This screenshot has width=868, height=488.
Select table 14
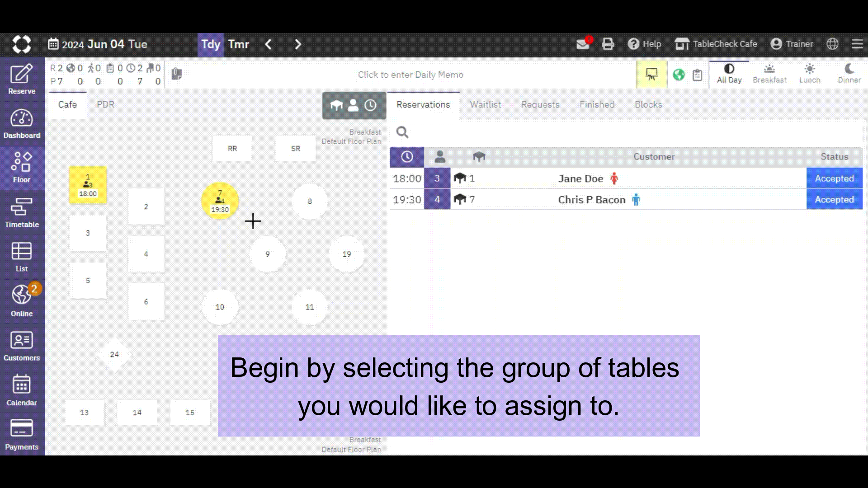[x=137, y=413]
